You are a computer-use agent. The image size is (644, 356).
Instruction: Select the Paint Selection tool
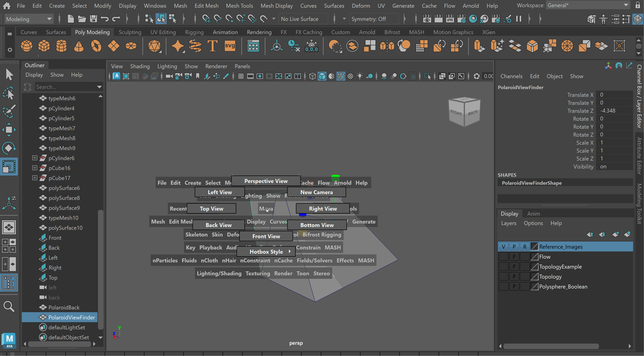[9, 111]
